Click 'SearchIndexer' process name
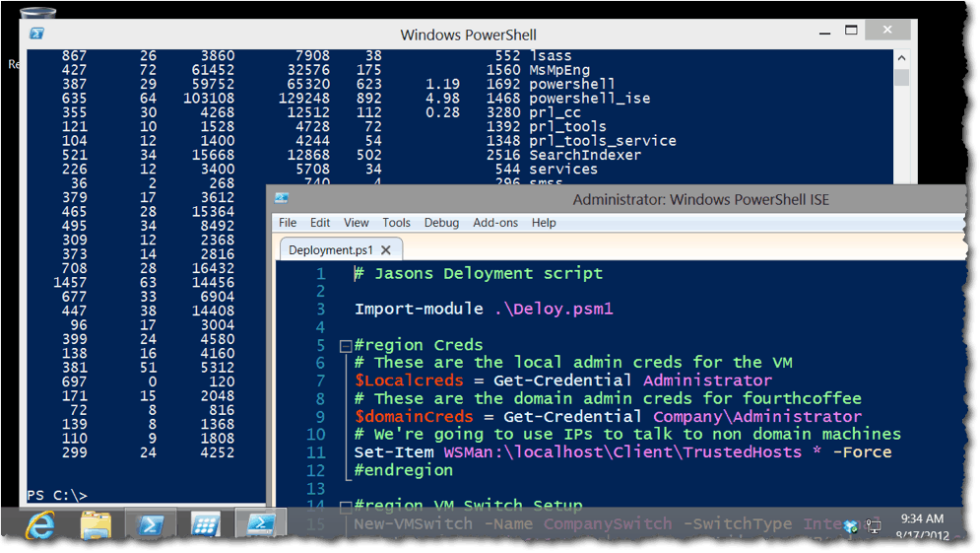 click(x=585, y=155)
